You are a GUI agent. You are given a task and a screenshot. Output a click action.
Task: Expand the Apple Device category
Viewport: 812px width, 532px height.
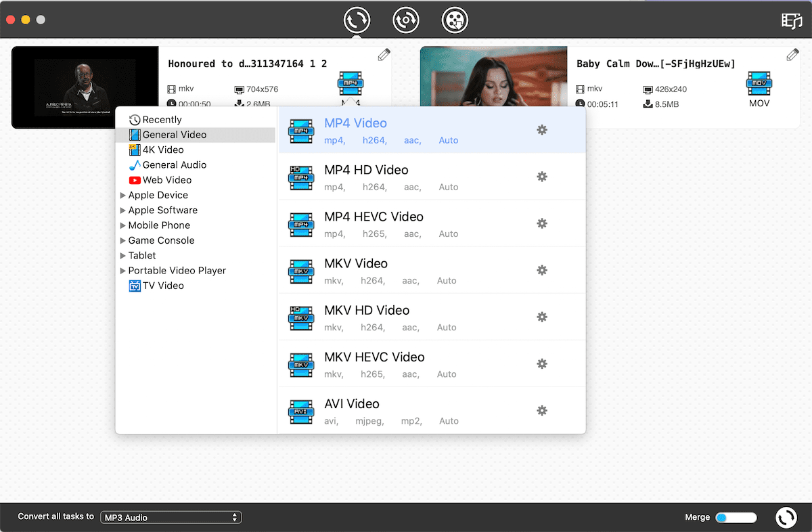coord(123,195)
